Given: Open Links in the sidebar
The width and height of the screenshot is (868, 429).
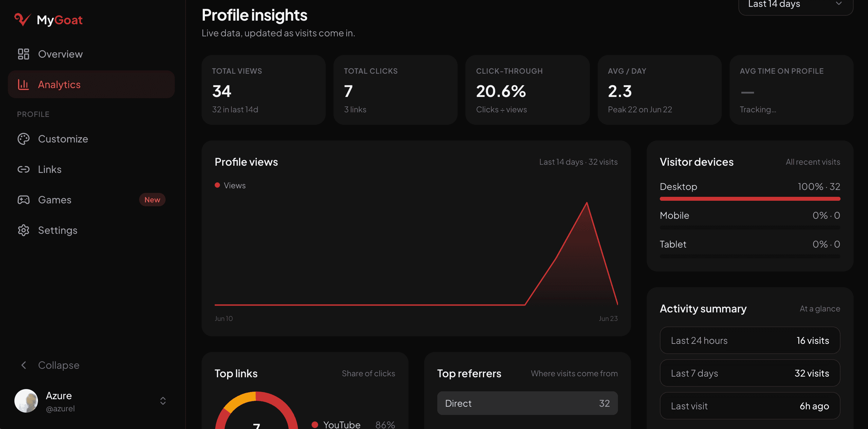Looking at the screenshot, I should (91, 169).
